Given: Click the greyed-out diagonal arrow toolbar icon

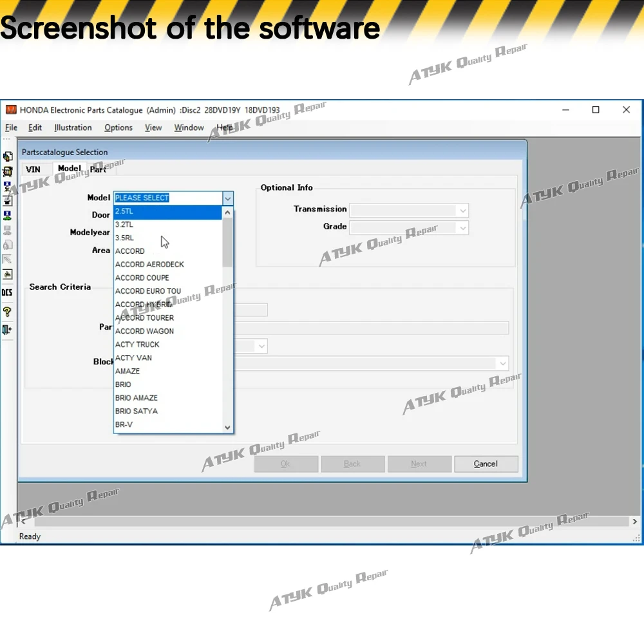Looking at the screenshot, I should pyautogui.click(x=8, y=260).
